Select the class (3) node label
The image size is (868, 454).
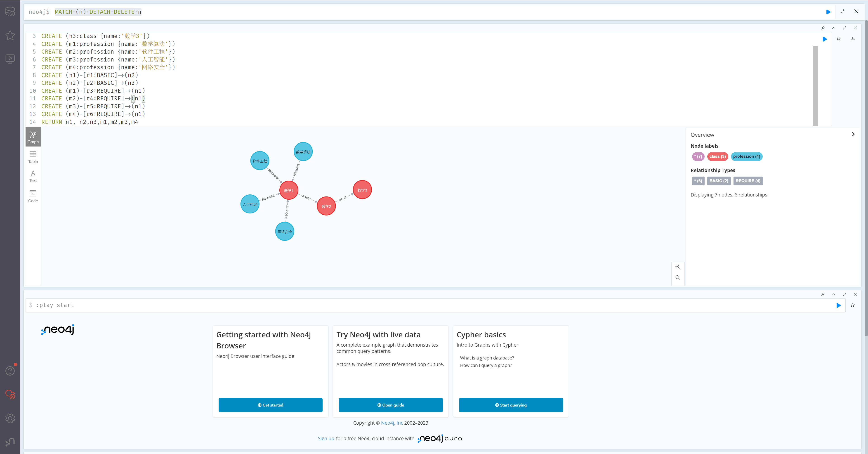(x=717, y=156)
